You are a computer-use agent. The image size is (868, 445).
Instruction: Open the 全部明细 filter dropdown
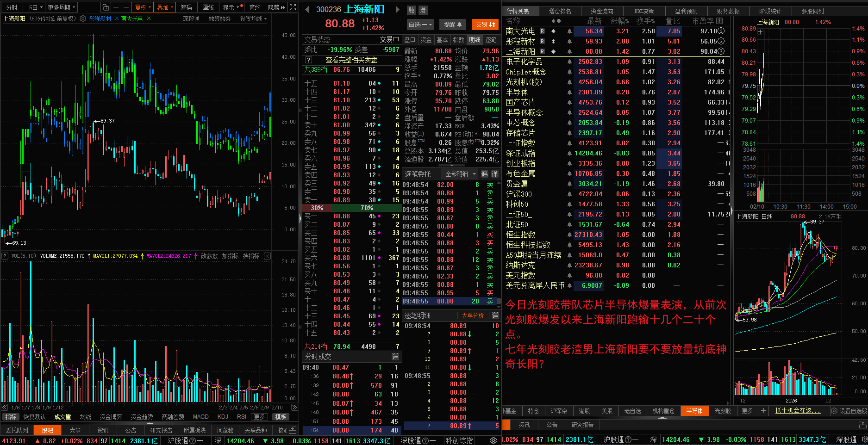pyautogui.click(x=461, y=174)
